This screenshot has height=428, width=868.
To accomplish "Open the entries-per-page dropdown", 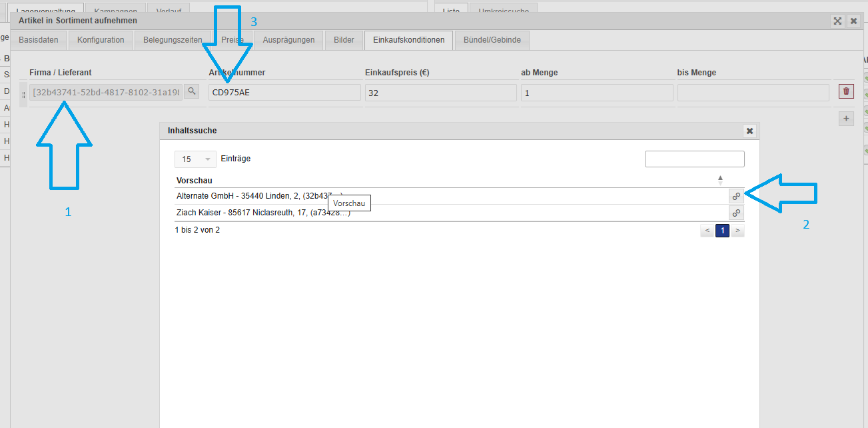I will click(x=195, y=159).
